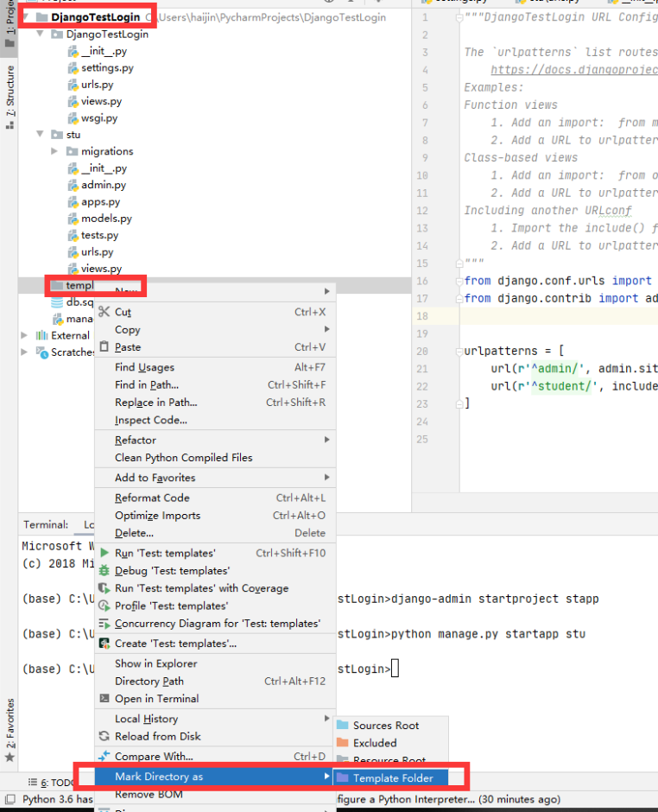
Task: Click the Sources Root blue folder icon
Action: 342,725
